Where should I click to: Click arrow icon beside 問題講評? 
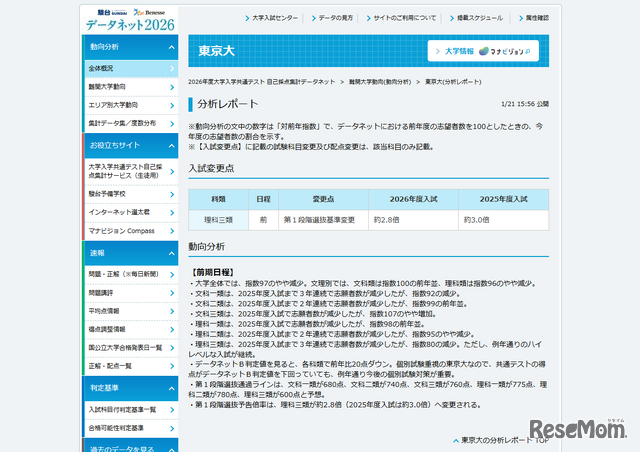point(172,293)
